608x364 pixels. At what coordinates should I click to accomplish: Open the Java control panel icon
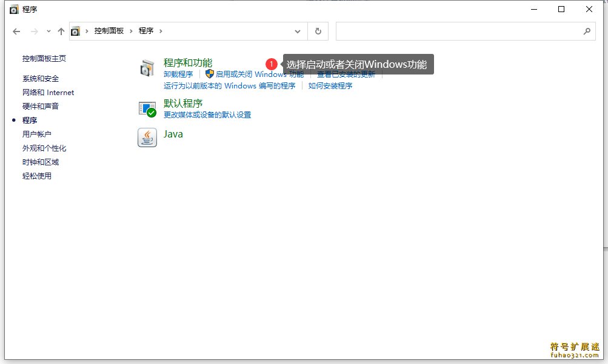point(147,137)
